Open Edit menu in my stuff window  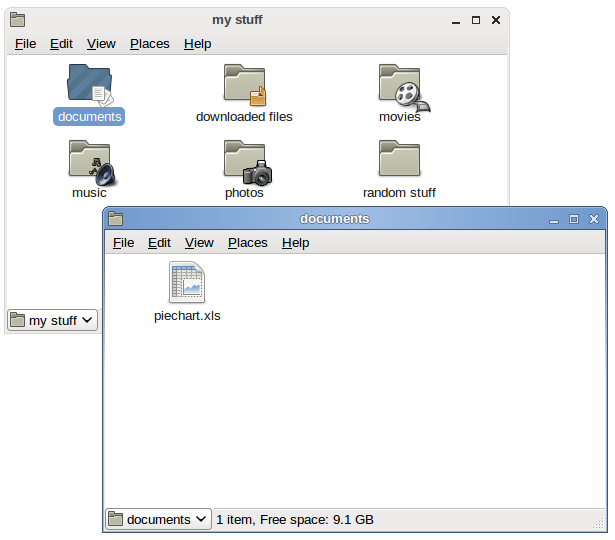61,44
